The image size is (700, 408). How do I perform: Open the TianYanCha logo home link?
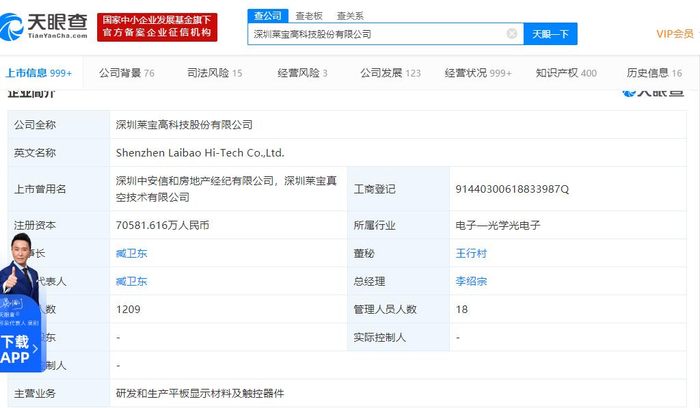[43, 26]
